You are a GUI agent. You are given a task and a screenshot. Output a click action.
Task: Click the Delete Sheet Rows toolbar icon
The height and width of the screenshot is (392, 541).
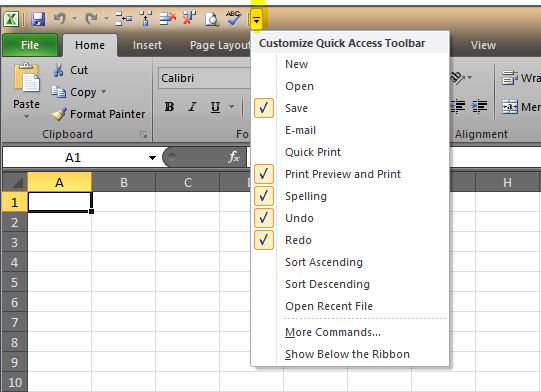click(x=168, y=19)
